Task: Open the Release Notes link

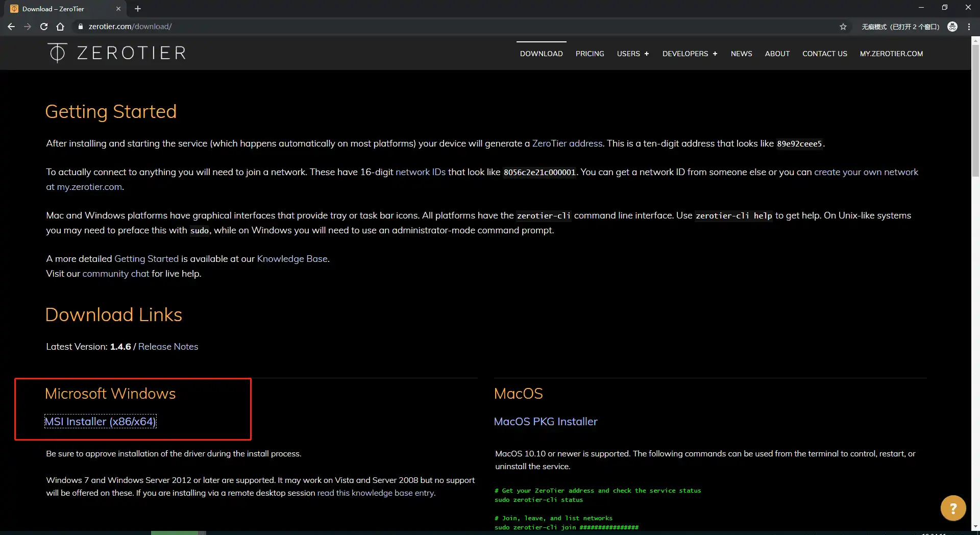Action: click(168, 347)
